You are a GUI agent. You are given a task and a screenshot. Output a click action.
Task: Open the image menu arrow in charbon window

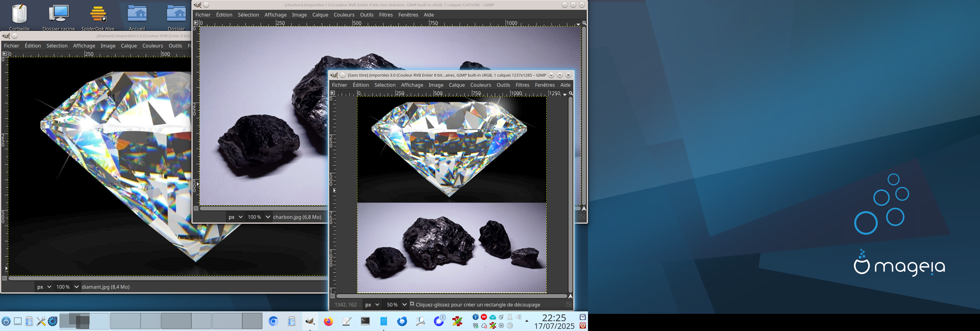click(x=196, y=23)
